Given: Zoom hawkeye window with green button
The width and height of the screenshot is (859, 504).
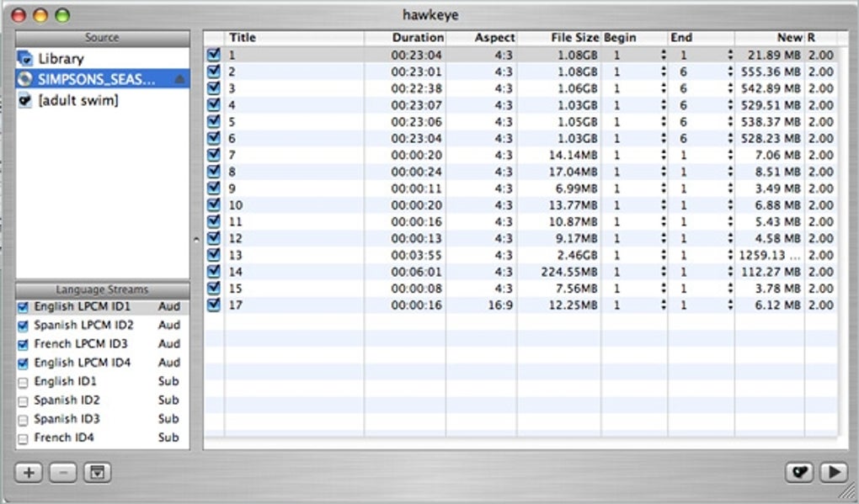Looking at the screenshot, I should [x=62, y=15].
